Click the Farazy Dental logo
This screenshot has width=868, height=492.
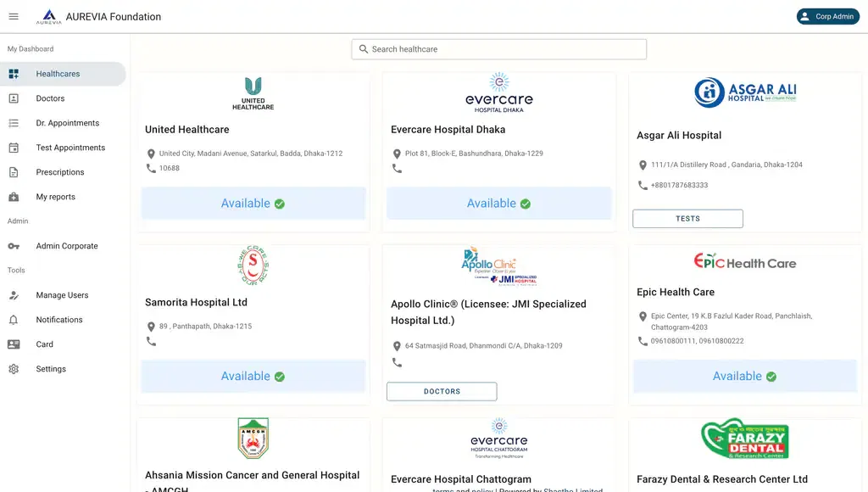tap(745, 439)
